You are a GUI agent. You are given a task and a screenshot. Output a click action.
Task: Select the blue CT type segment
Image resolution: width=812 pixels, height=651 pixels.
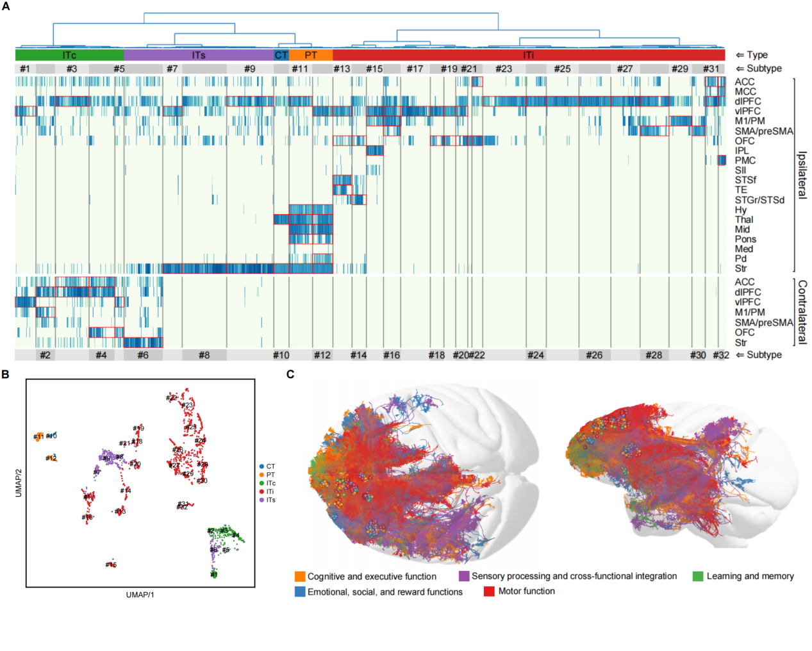pyautogui.click(x=281, y=55)
